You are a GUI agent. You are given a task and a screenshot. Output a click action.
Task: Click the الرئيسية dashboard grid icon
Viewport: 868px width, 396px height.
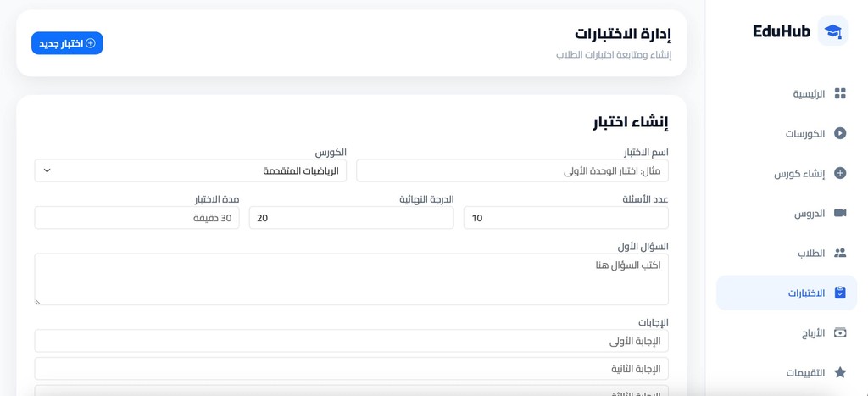point(840,93)
